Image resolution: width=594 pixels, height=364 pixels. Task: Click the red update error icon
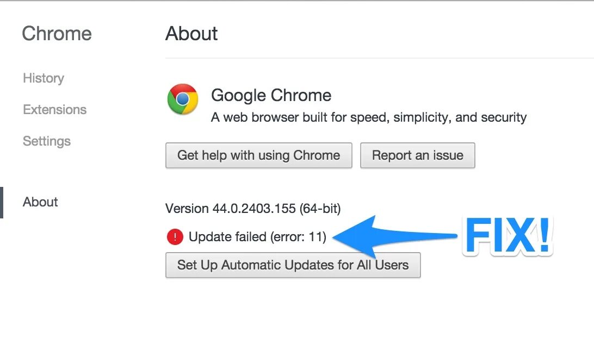point(175,237)
